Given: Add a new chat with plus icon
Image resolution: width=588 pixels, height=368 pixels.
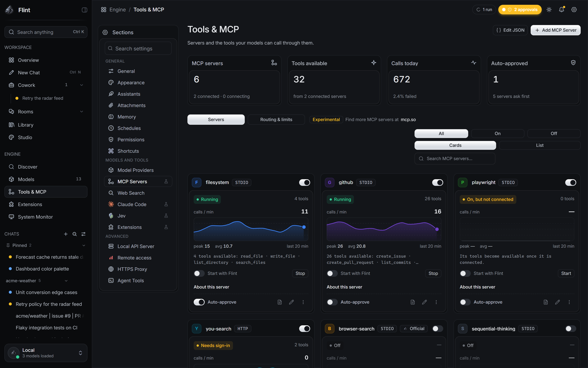Looking at the screenshot, I should point(66,234).
